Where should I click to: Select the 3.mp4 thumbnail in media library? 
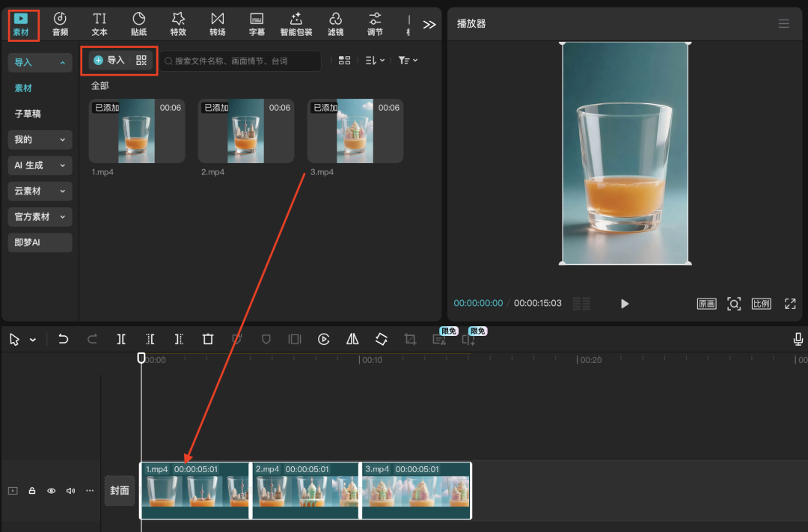pos(355,131)
